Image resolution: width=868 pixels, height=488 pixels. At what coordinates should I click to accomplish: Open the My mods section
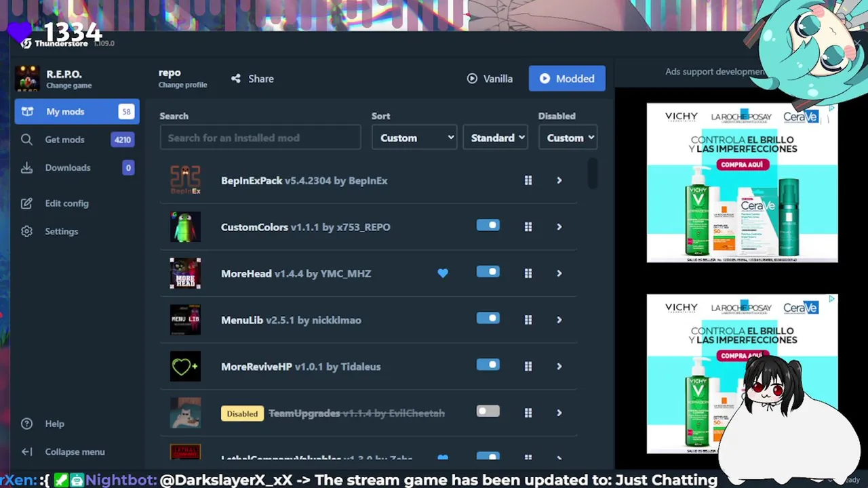tap(77, 112)
